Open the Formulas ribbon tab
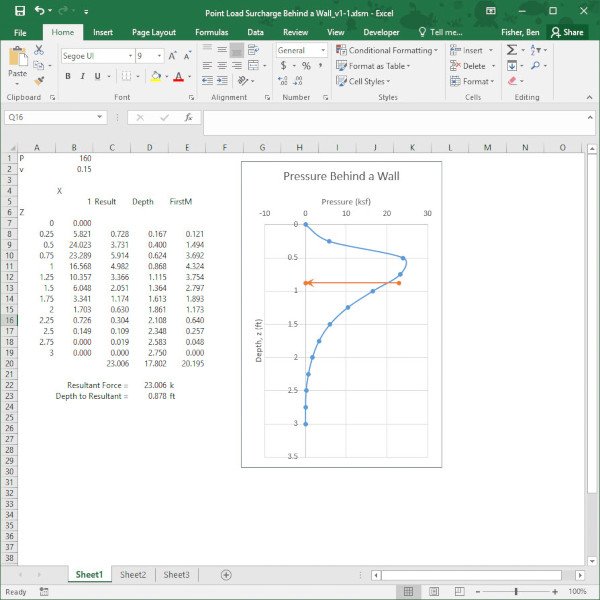The height and width of the screenshot is (600, 600). (x=211, y=32)
